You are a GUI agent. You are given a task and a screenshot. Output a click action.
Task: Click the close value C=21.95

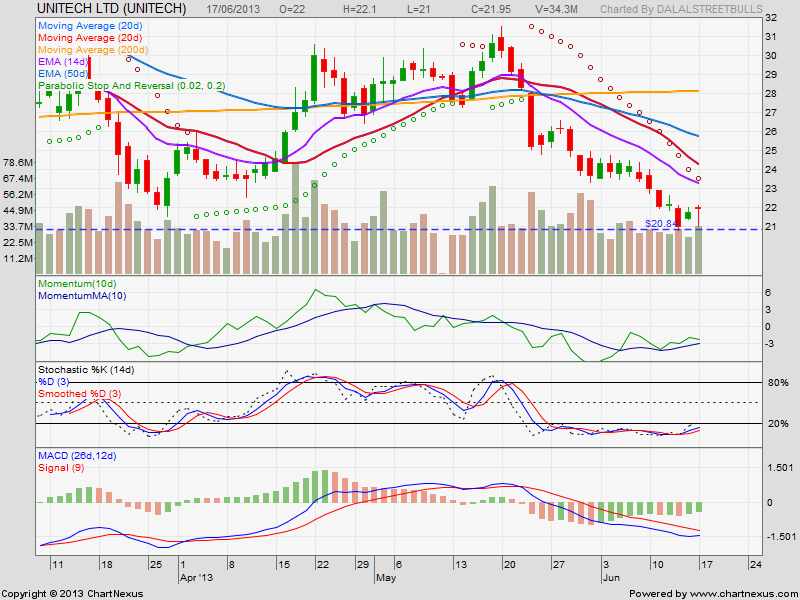[x=491, y=9]
